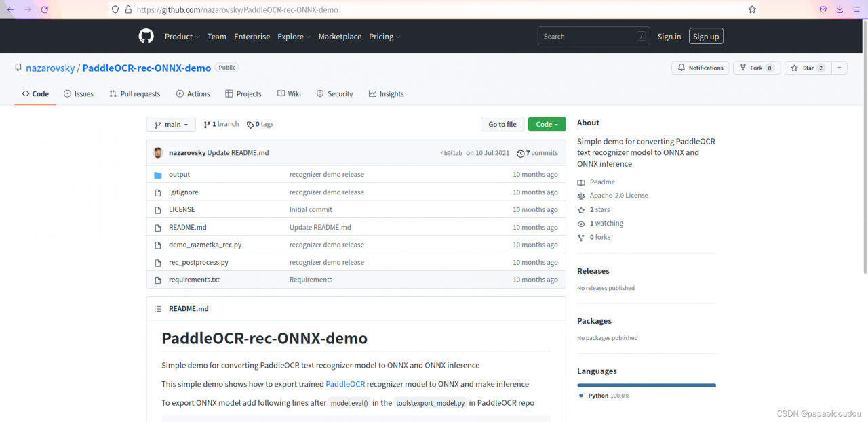Focus the GitHub Search input field
The image size is (868, 422).
(x=593, y=37)
